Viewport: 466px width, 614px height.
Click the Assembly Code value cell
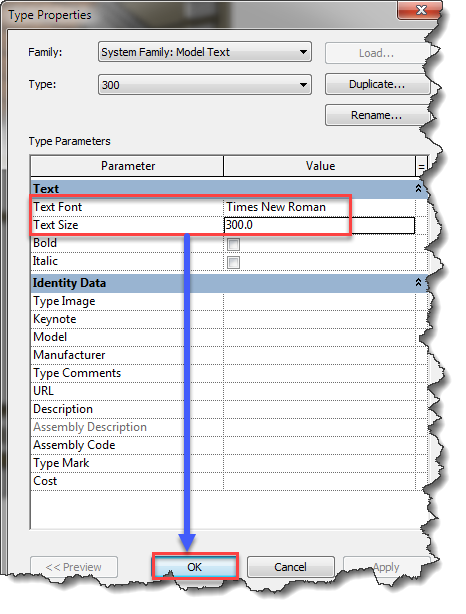point(319,445)
